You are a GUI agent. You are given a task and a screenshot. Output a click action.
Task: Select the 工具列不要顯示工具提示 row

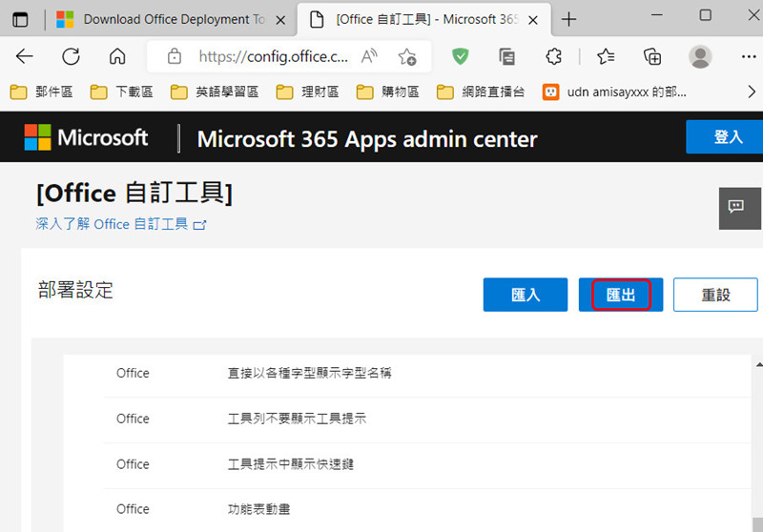(x=427, y=419)
